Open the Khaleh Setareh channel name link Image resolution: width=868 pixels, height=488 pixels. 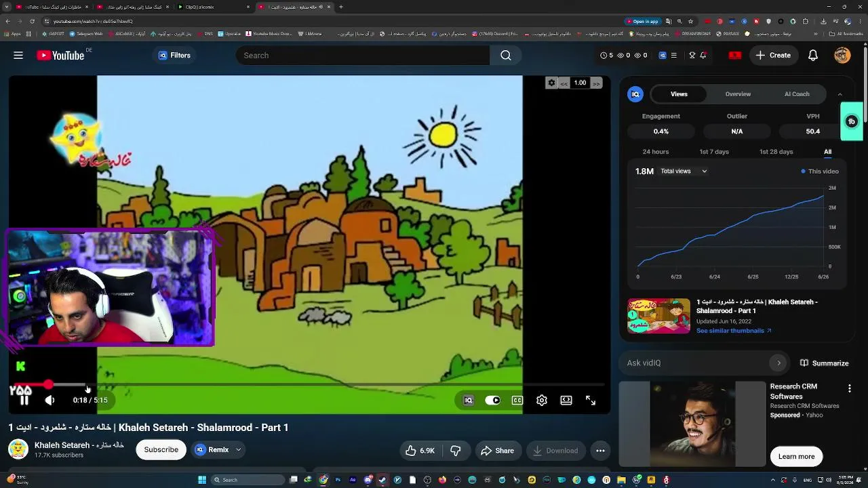79,445
